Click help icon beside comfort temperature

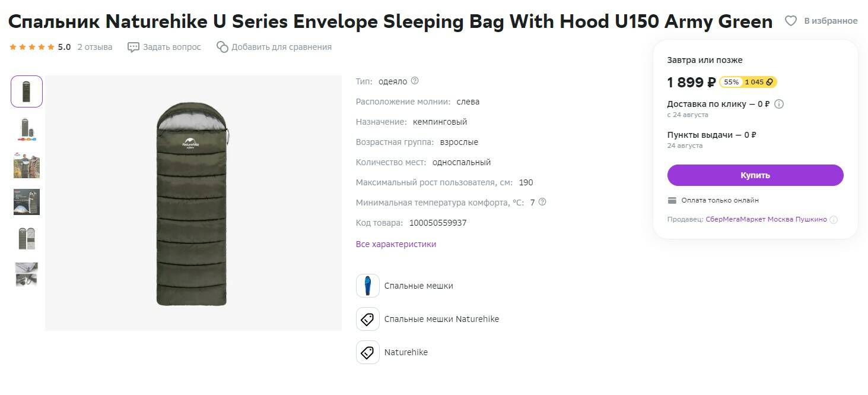click(x=542, y=202)
